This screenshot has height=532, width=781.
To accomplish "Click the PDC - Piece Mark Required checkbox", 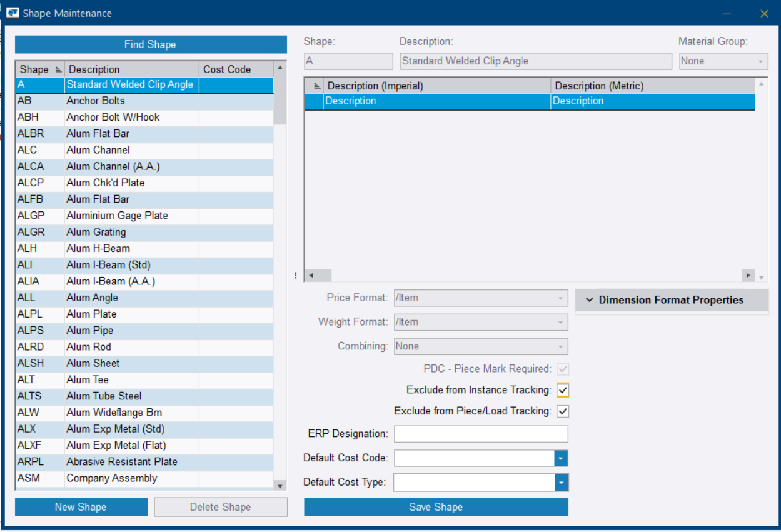I will (562, 369).
